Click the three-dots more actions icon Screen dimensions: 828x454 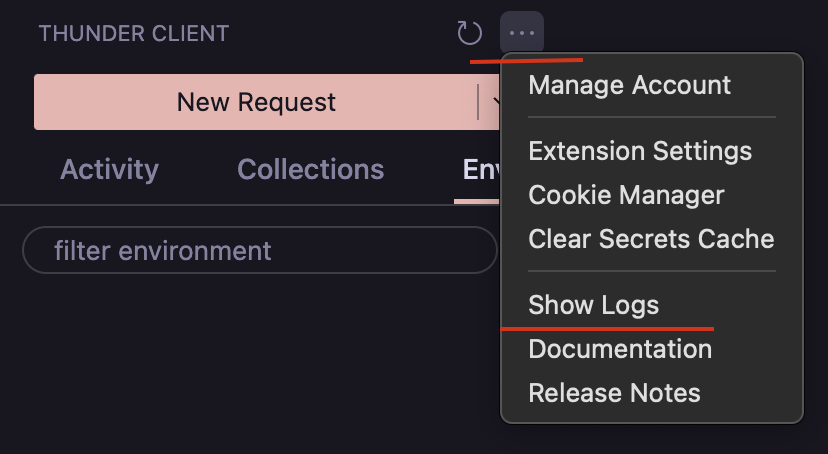(x=522, y=33)
